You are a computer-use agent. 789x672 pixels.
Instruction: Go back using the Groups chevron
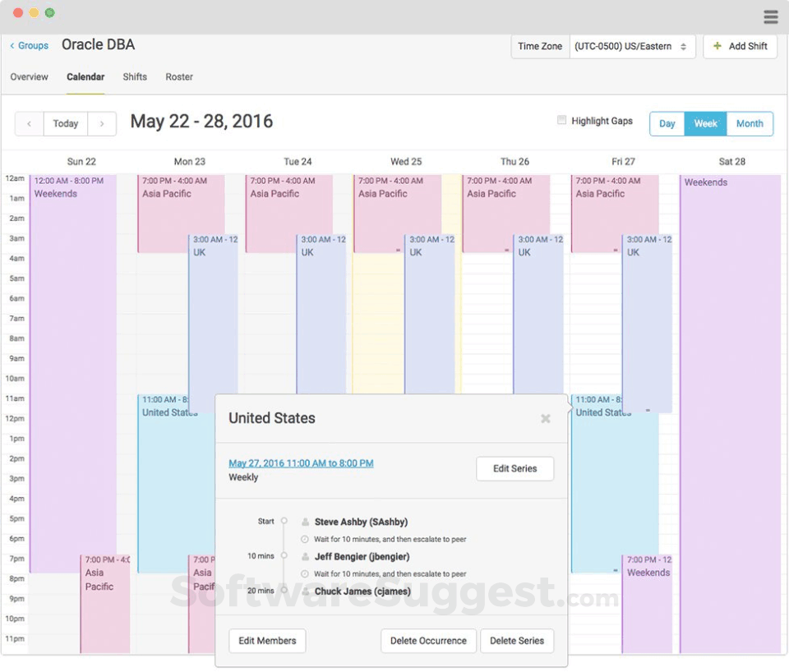(x=11, y=46)
